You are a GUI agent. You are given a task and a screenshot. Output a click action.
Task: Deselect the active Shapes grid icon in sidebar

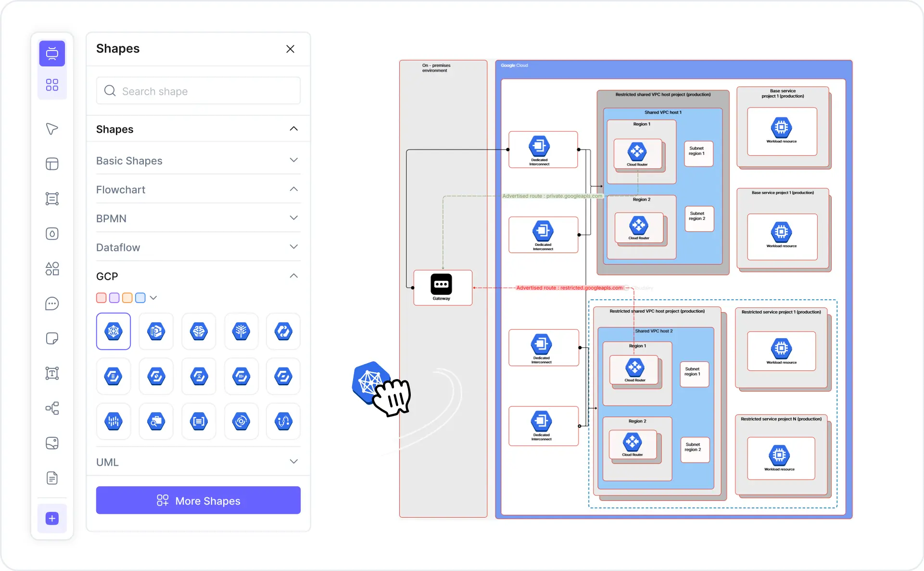(x=52, y=85)
